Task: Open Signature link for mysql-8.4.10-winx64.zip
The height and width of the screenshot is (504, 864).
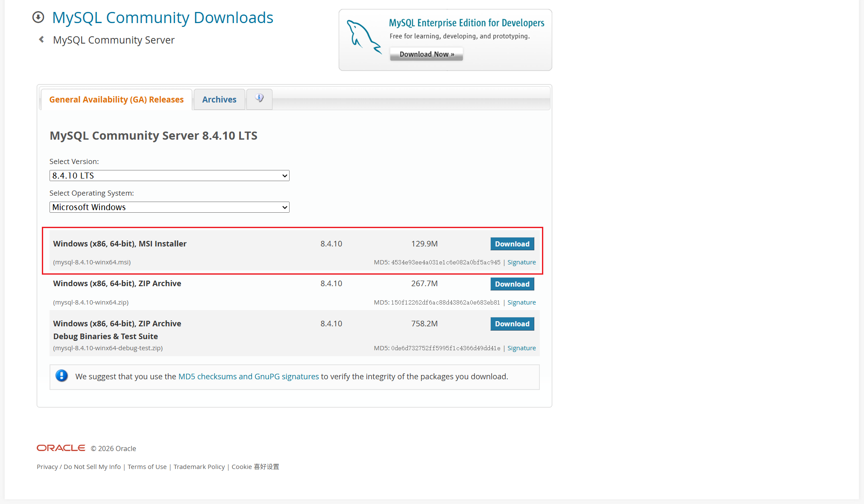Action: (521, 302)
